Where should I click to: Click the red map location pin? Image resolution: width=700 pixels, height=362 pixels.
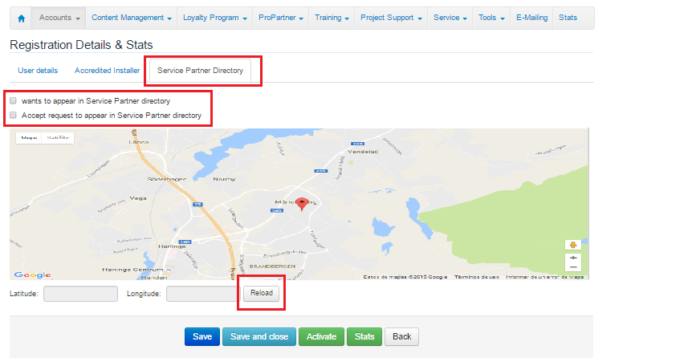pos(302,204)
